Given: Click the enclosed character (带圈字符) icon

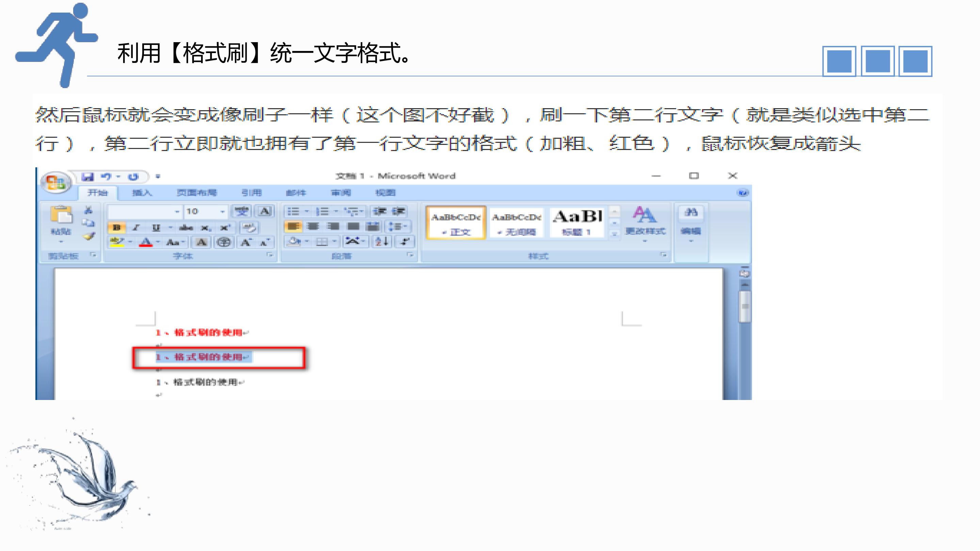Looking at the screenshot, I should (224, 242).
